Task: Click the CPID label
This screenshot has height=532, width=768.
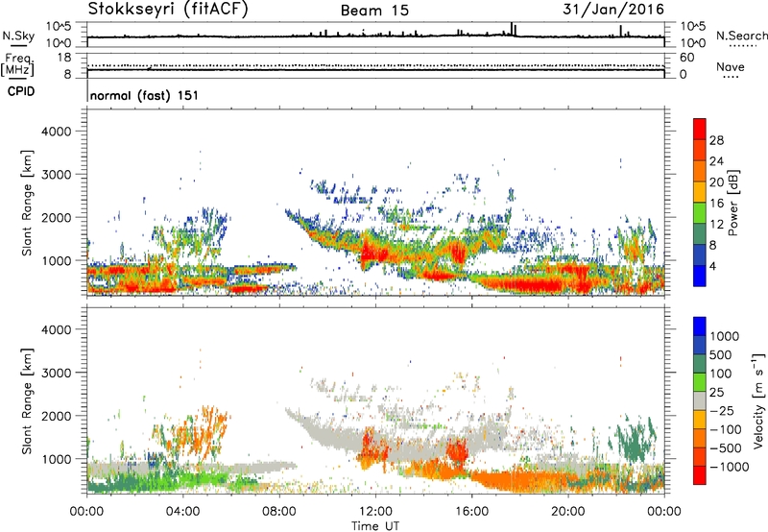Action: [x=21, y=91]
